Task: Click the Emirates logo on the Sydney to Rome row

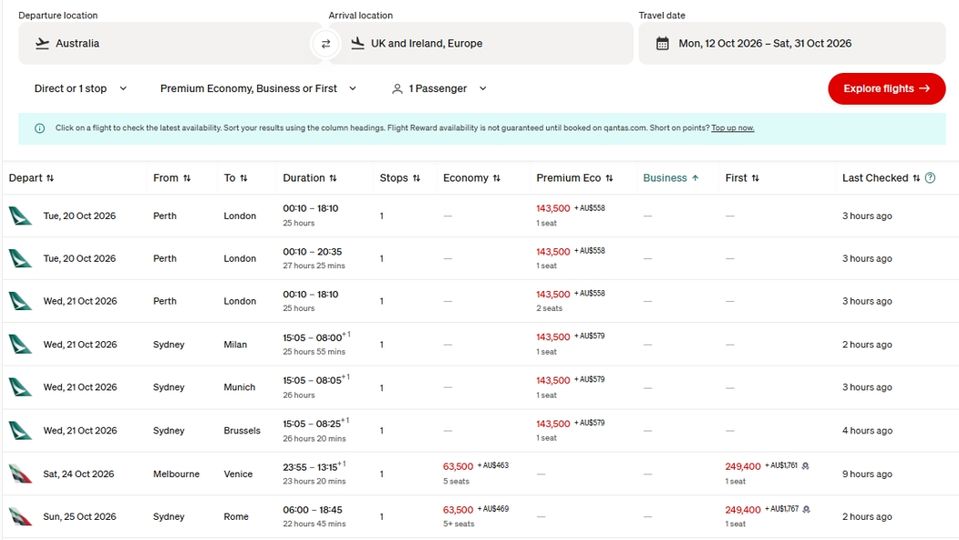Action: [20, 517]
